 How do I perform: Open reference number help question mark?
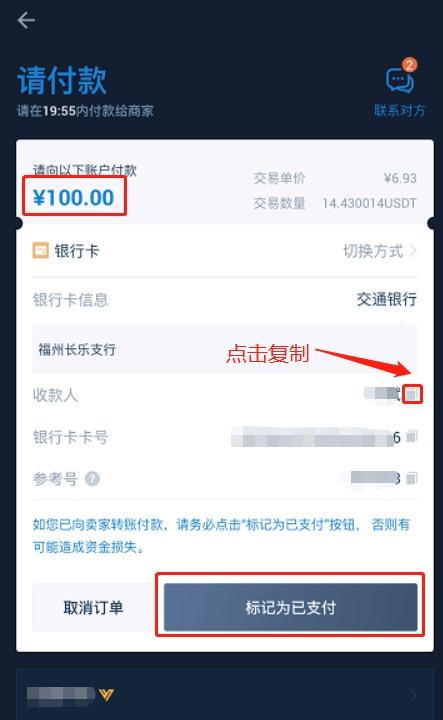92,479
